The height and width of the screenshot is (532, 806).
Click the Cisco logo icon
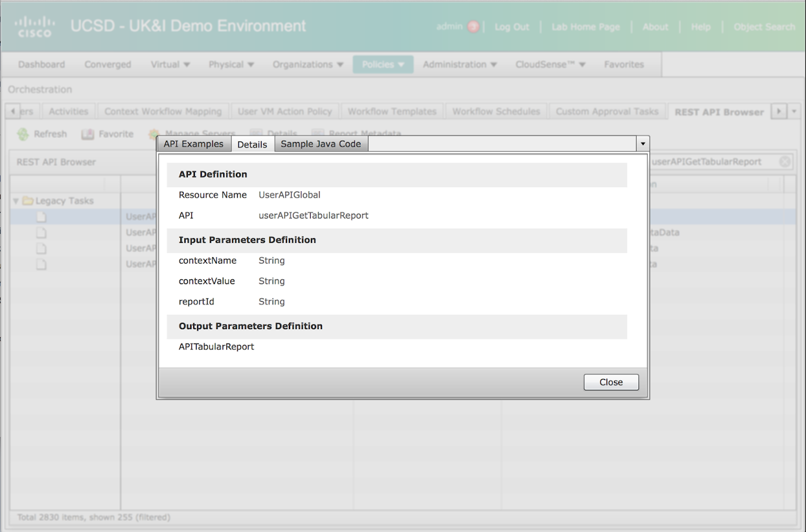tap(35, 27)
